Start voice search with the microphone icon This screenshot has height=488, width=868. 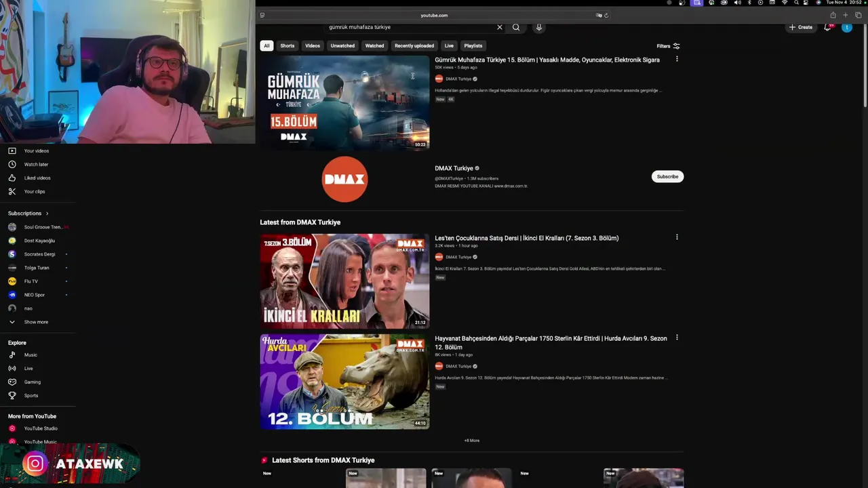click(x=539, y=27)
